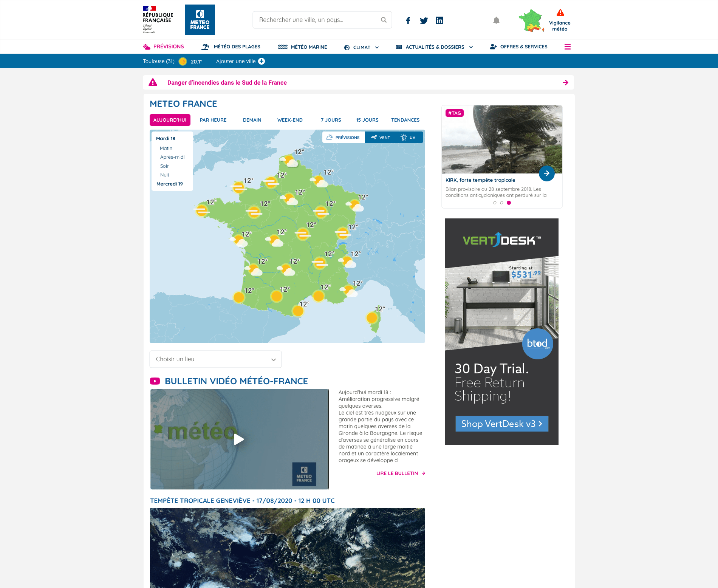The height and width of the screenshot is (588, 718).
Task: Select Matin in the map timeline
Action: coord(166,148)
